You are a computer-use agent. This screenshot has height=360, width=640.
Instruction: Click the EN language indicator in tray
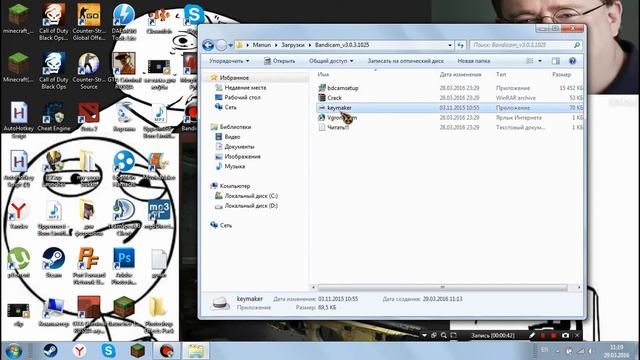tap(544, 350)
